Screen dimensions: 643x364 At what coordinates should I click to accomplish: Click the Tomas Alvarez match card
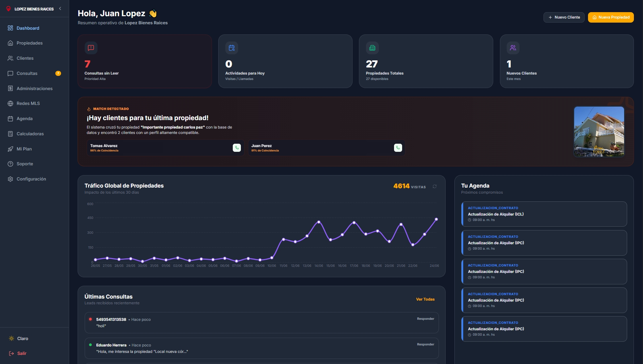coord(165,148)
